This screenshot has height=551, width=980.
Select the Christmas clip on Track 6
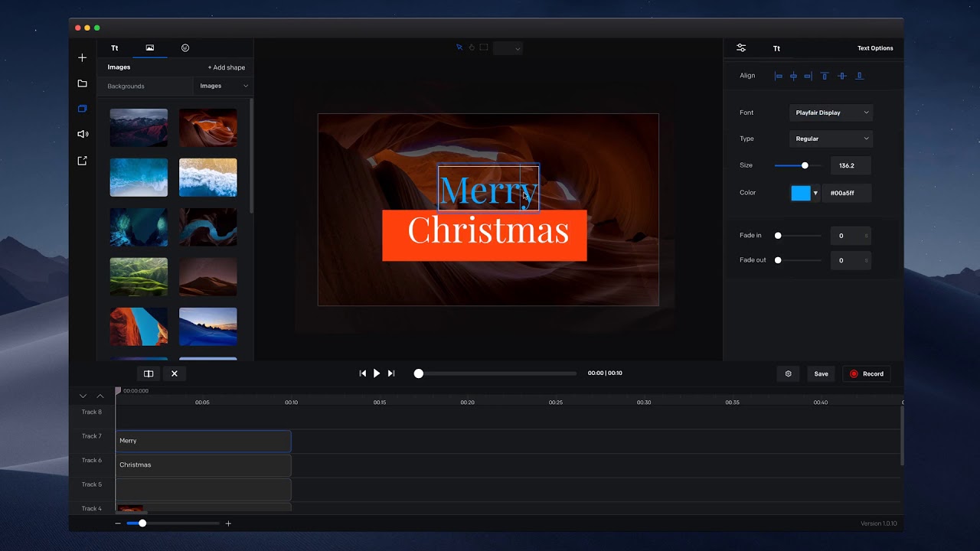[204, 465]
